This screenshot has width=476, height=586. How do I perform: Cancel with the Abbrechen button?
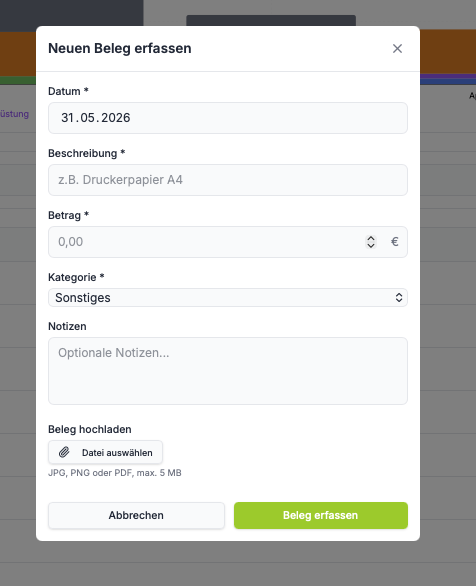tap(136, 515)
